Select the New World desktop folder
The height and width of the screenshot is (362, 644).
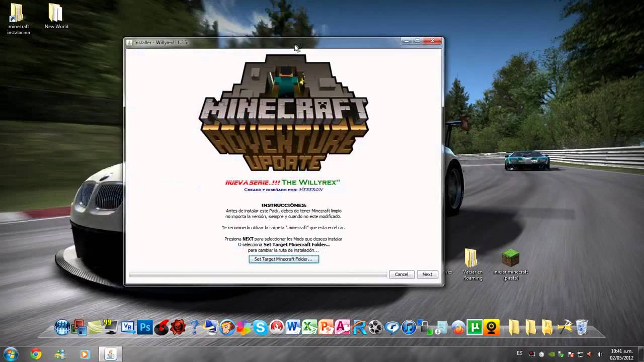(56, 17)
